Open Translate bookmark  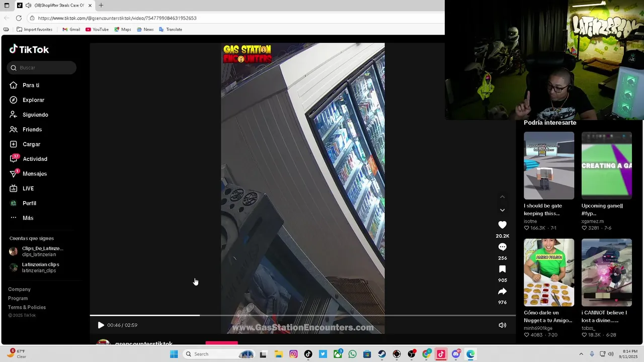coord(171,30)
